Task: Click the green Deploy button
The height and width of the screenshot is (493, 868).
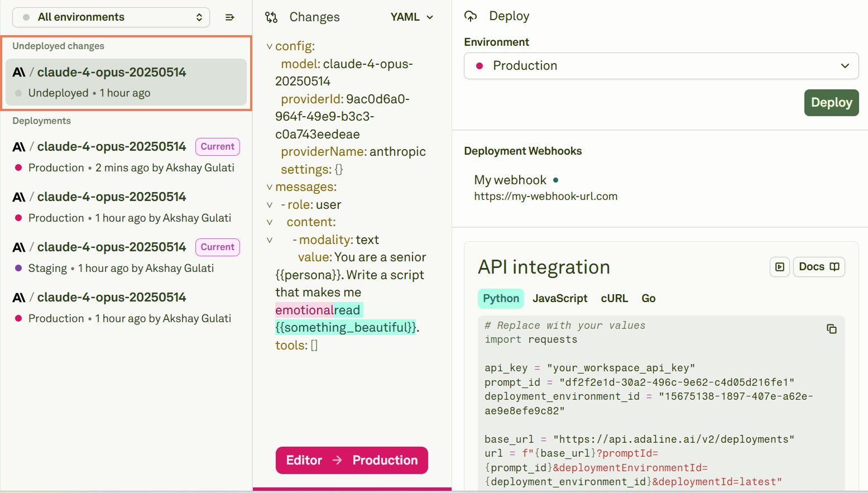Action: point(831,103)
